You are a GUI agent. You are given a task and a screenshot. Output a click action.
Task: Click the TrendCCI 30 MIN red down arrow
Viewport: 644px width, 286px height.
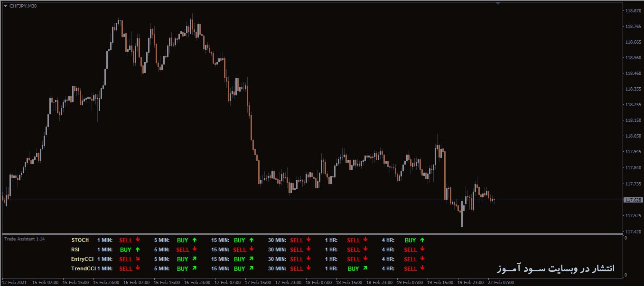click(x=308, y=268)
